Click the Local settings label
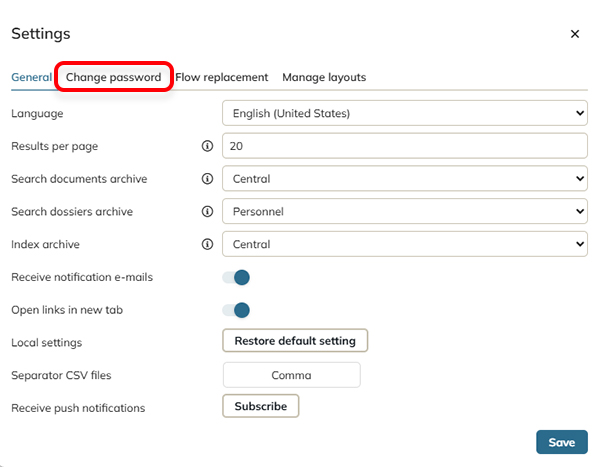Screen dimensions: 600x467 [47, 343]
